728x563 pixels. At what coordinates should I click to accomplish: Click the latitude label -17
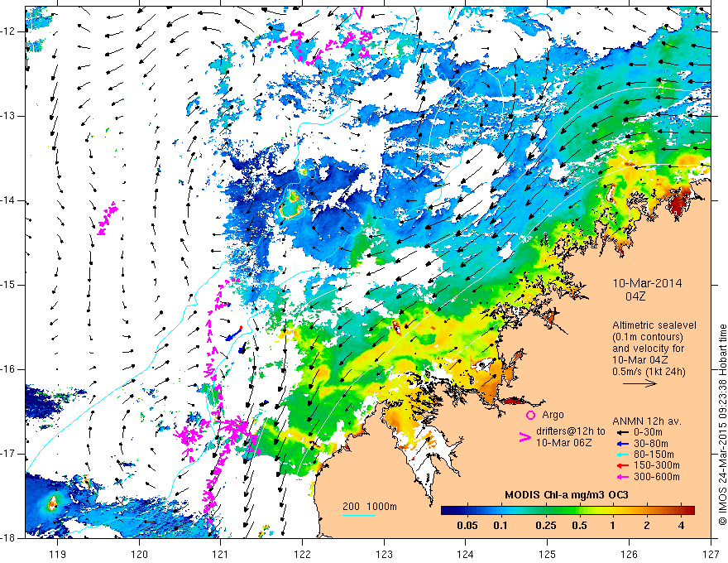[x=7, y=454]
